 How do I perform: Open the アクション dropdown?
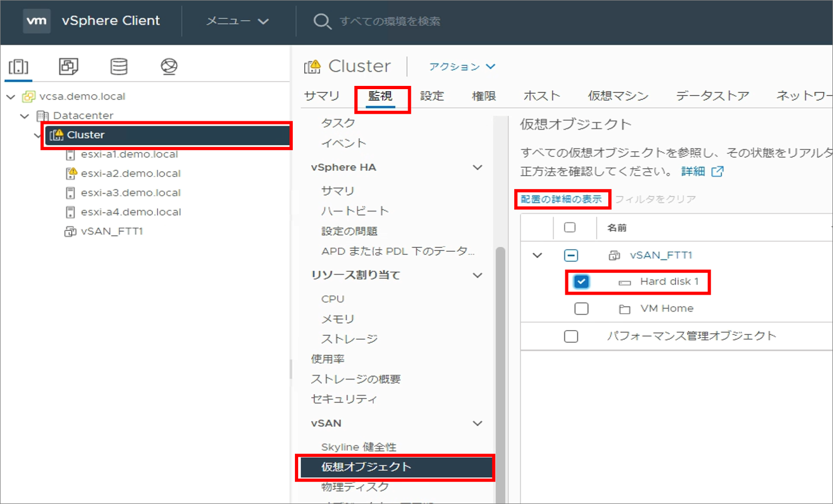pyautogui.click(x=462, y=66)
